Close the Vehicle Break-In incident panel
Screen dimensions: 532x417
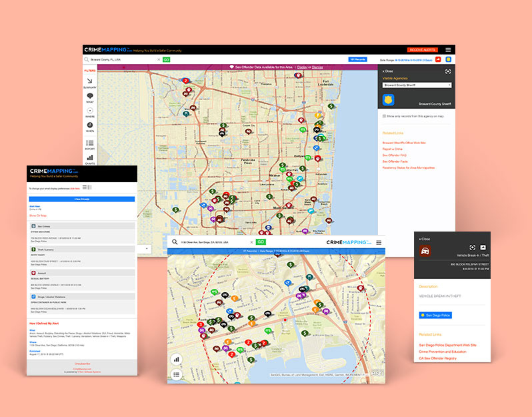tap(425, 239)
